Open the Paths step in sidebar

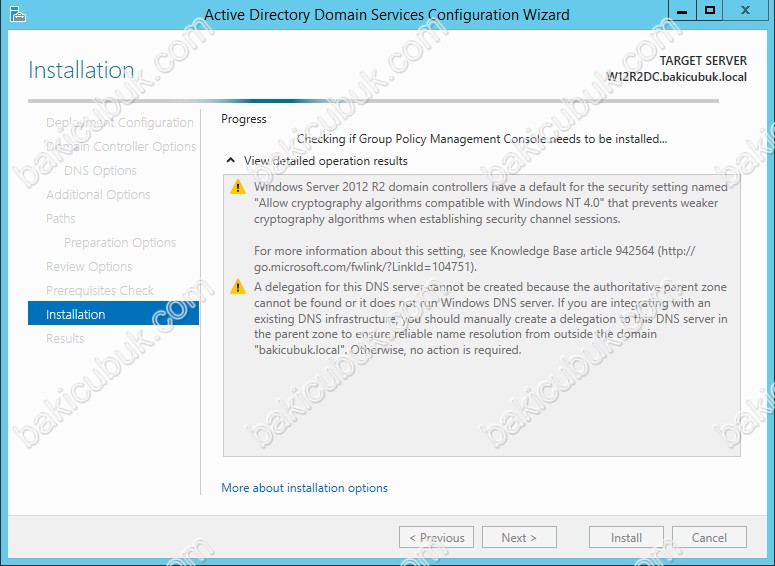tap(61, 218)
